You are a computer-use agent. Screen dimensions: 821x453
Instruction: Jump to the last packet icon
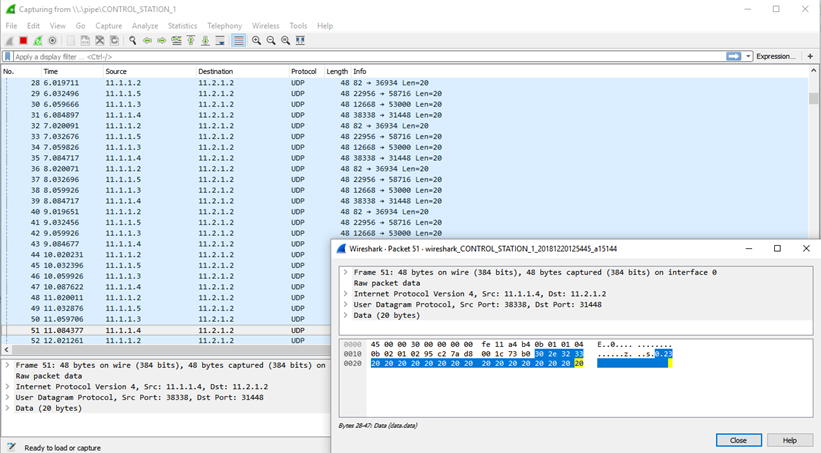coord(205,40)
